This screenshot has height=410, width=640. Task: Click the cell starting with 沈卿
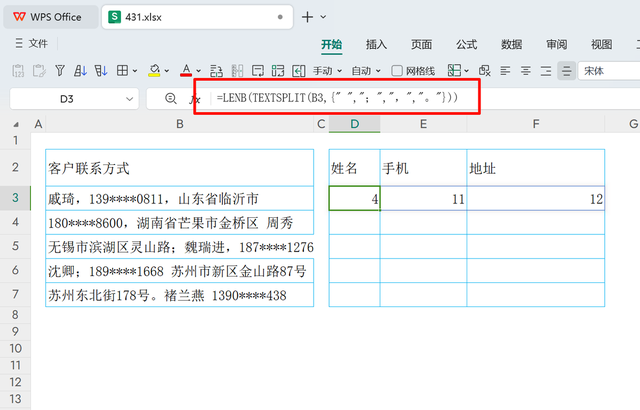(x=180, y=270)
